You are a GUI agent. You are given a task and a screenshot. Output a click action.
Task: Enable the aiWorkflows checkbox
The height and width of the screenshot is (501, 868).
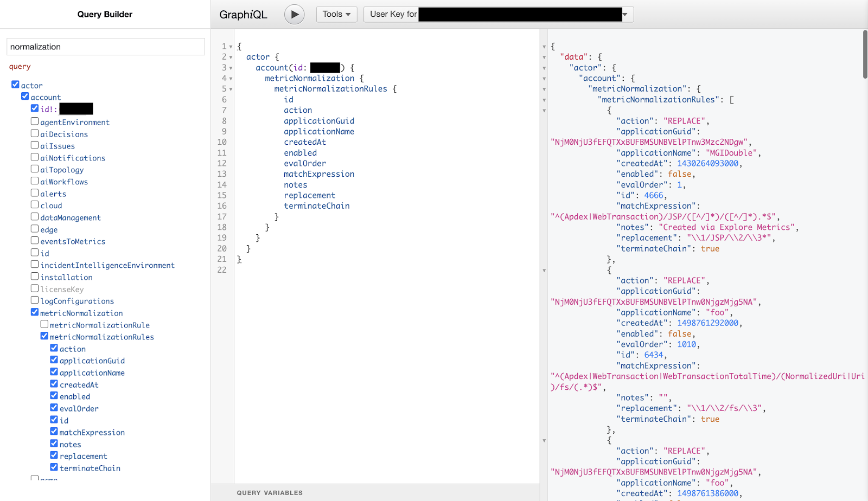pyautogui.click(x=35, y=181)
